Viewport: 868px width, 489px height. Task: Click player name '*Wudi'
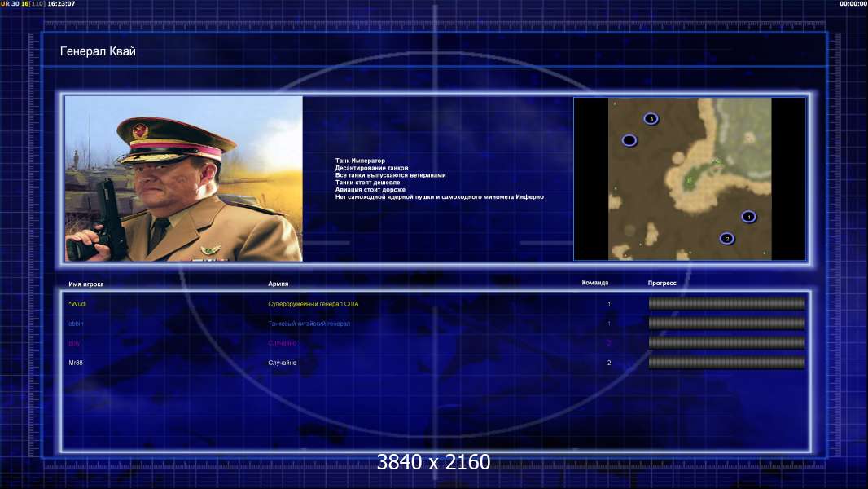point(77,304)
